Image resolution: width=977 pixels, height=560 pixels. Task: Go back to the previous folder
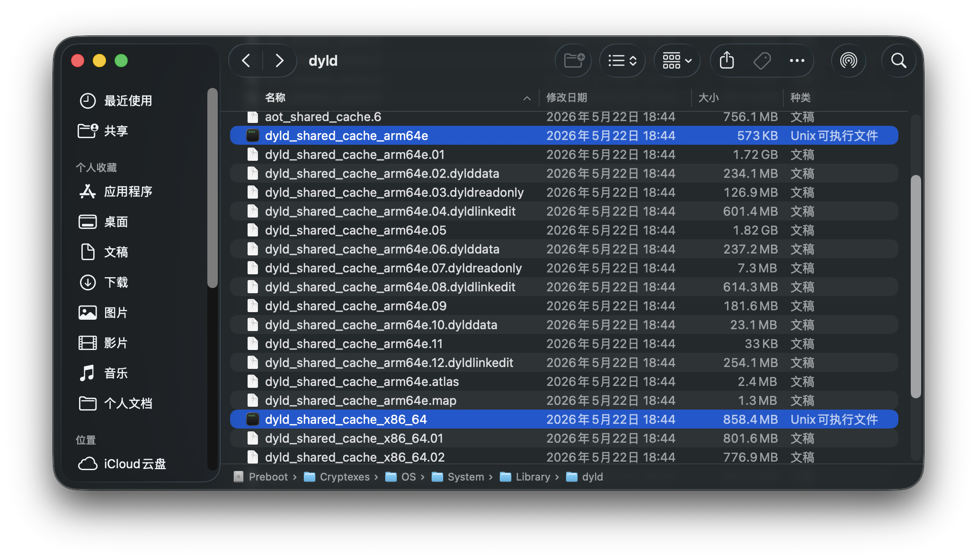pyautogui.click(x=246, y=61)
